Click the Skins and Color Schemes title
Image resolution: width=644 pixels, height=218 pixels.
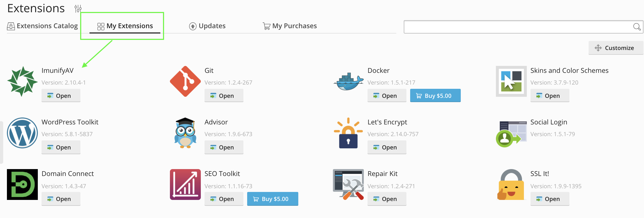tap(569, 70)
